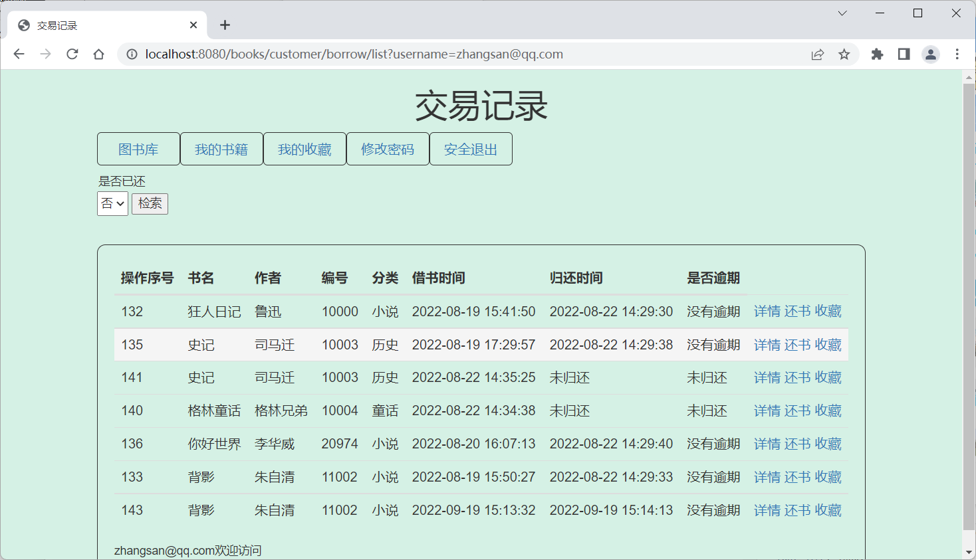This screenshot has width=976, height=560.
Task: Open 详情 for record 132
Action: tap(767, 311)
